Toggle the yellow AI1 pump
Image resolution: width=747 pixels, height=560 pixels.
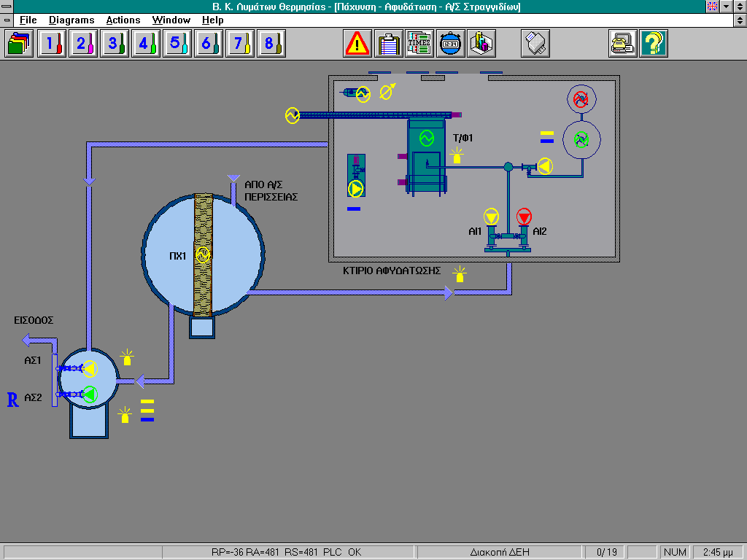click(x=492, y=217)
